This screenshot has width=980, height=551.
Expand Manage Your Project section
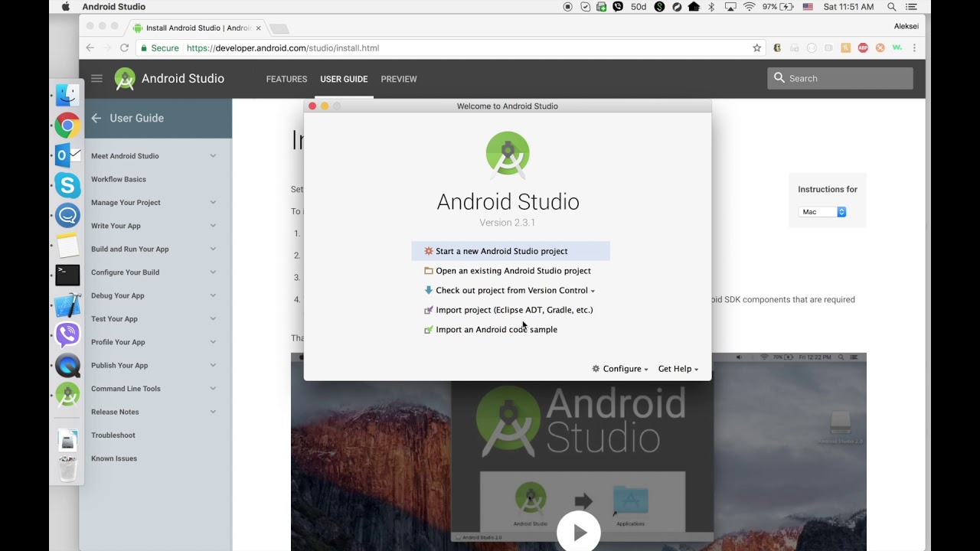213,203
